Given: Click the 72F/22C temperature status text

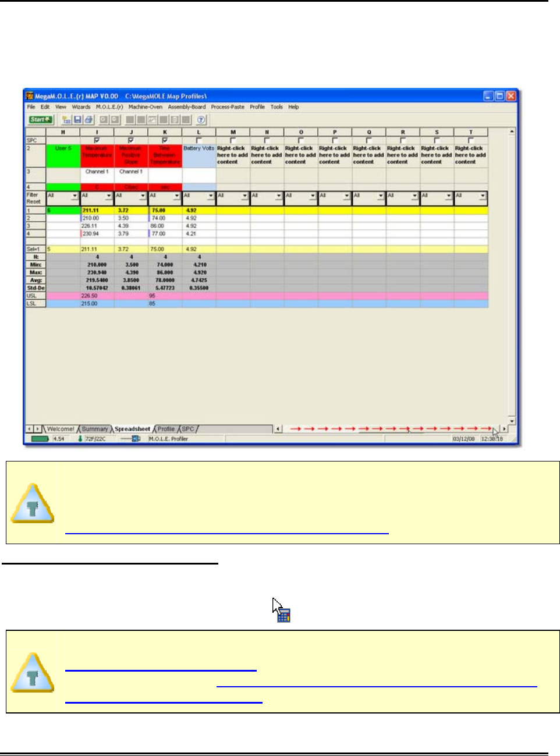Looking at the screenshot, I should click(x=95, y=439).
